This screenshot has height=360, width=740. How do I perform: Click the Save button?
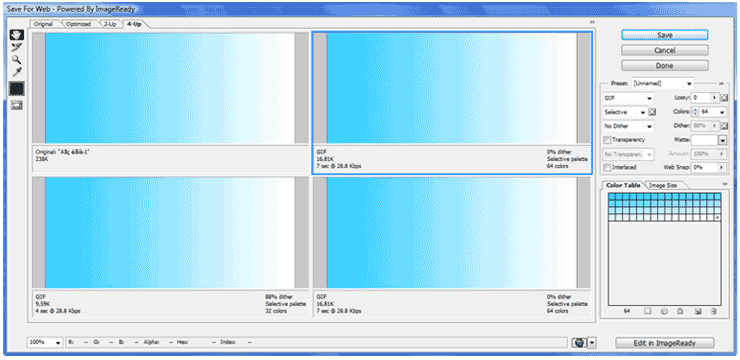tap(664, 35)
